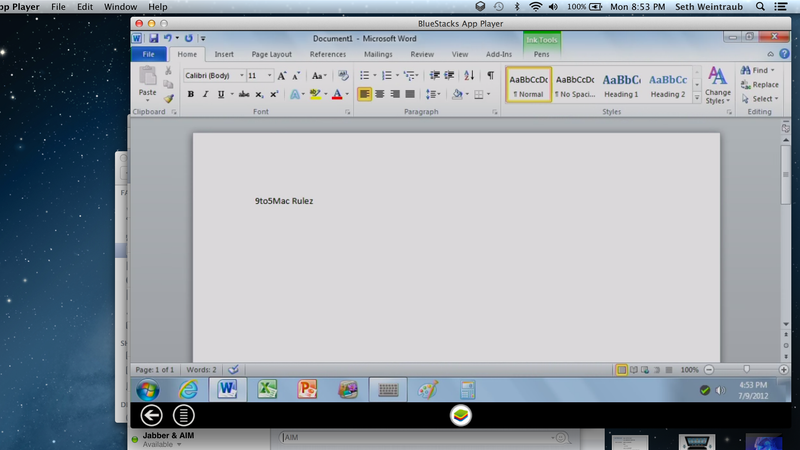Image resolution: width=800 pixels, height=450 pixels.
Task: Open PowerPoint from the Windows taskbar
Action: tap(308, 390)
